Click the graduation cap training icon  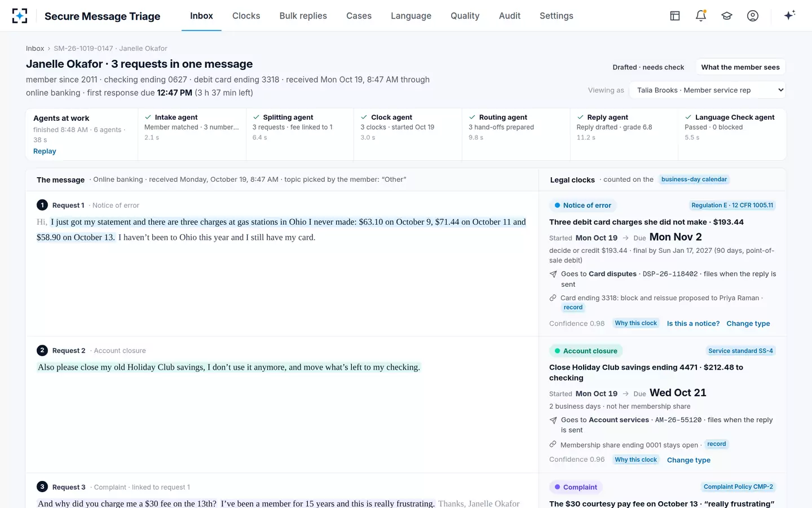pos(727,16)
